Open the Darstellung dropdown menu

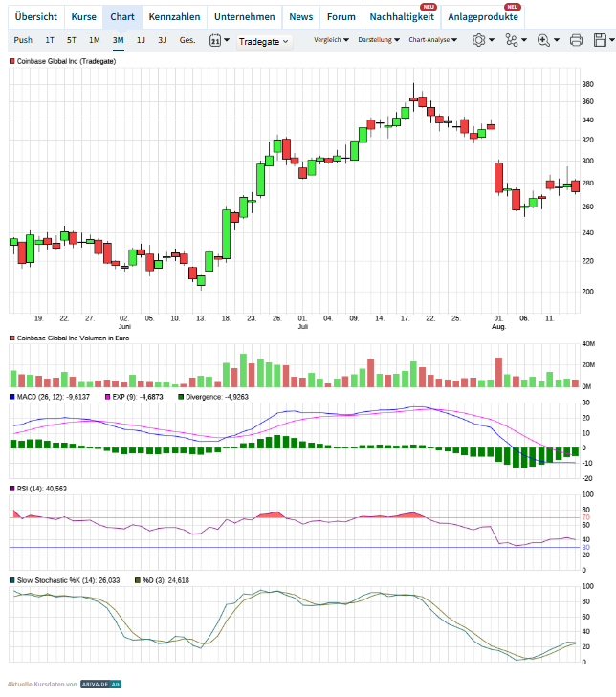379,40
